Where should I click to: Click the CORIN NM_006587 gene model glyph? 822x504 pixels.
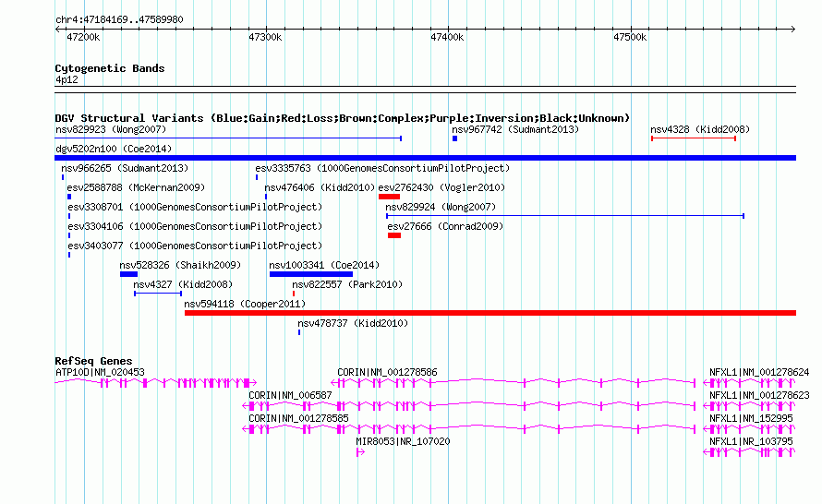[x=469, y=406]
